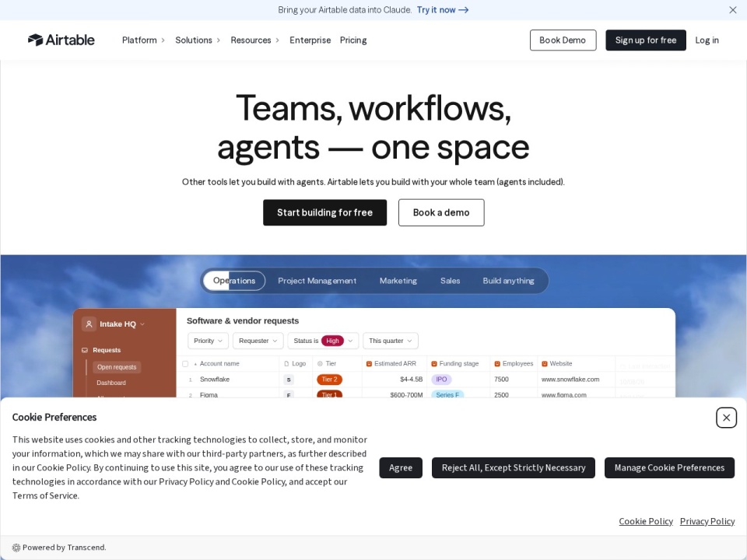Open the This quarter filter dropdown
747x560 pixels.
tap(391, 341)
